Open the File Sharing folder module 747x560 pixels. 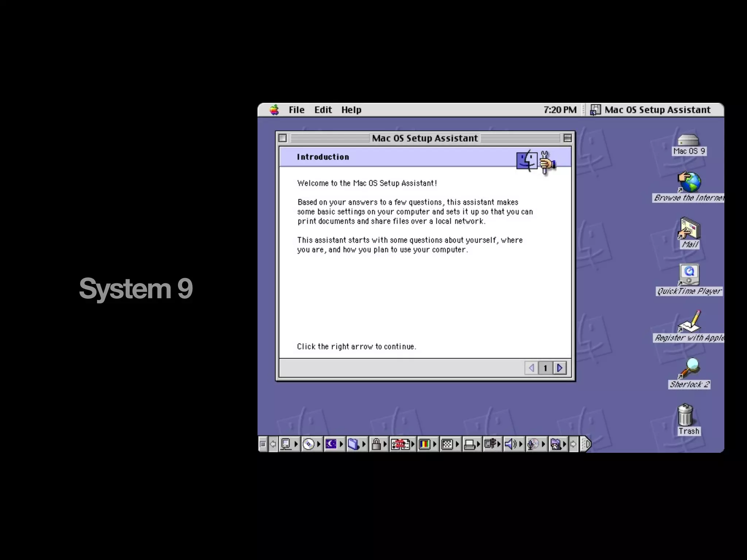coord(357,444)
